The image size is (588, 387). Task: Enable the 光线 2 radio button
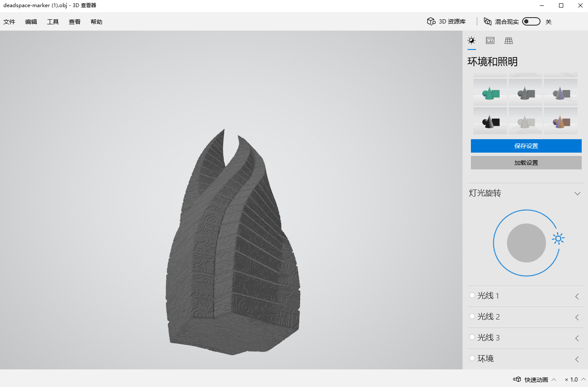(472, 317)
